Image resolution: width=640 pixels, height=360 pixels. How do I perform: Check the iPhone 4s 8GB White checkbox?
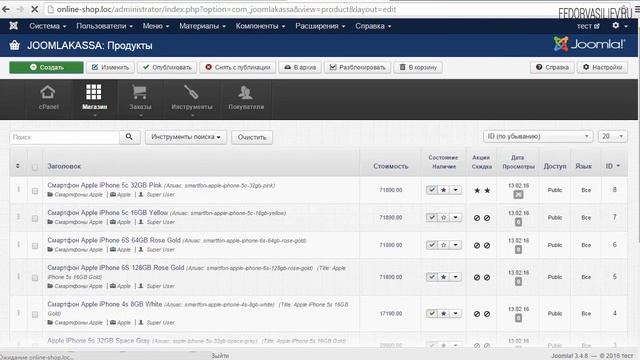pyautogui.click(x=35, y=314)
